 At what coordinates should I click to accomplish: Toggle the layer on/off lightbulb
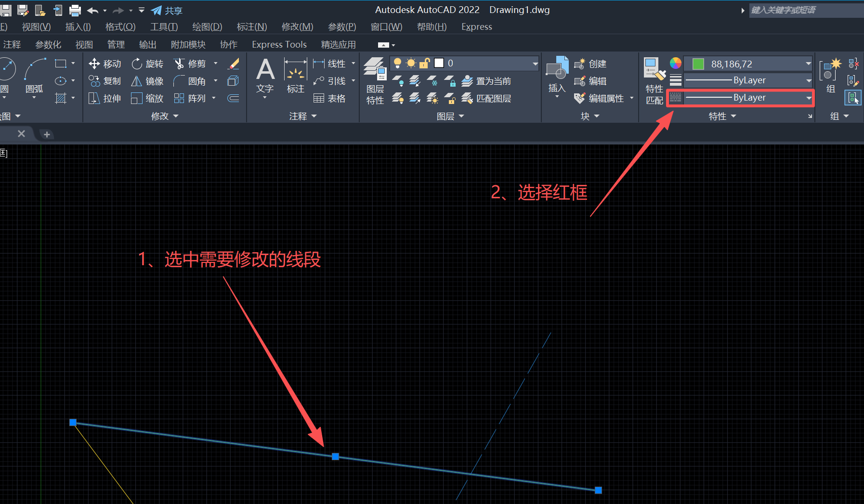pyautogui.click(x=398, y=63)
